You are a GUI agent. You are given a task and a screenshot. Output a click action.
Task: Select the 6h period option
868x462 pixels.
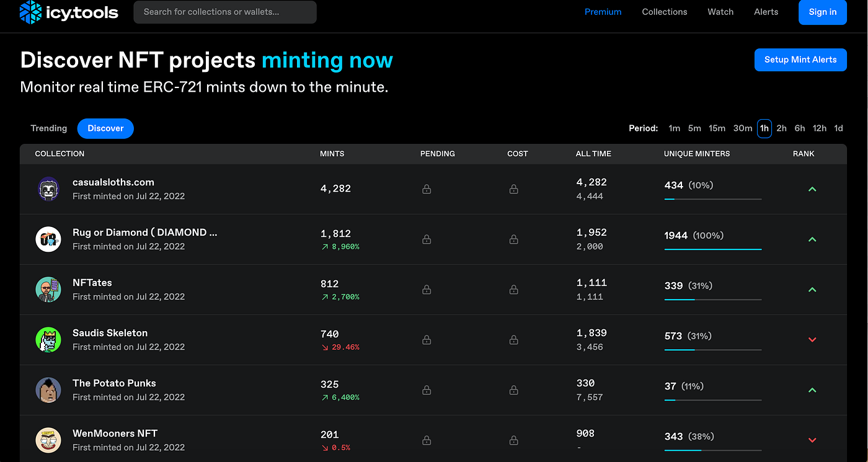click(x=800, y=128)
